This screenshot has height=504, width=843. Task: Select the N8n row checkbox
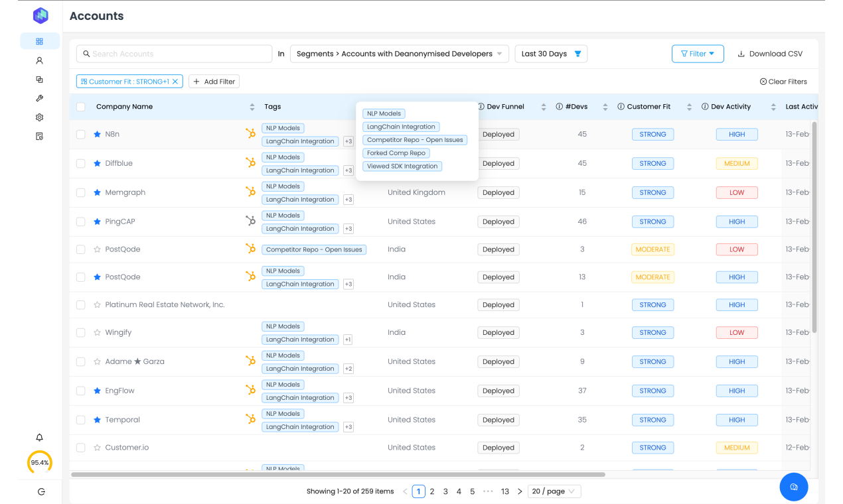[x=80, y=135]
